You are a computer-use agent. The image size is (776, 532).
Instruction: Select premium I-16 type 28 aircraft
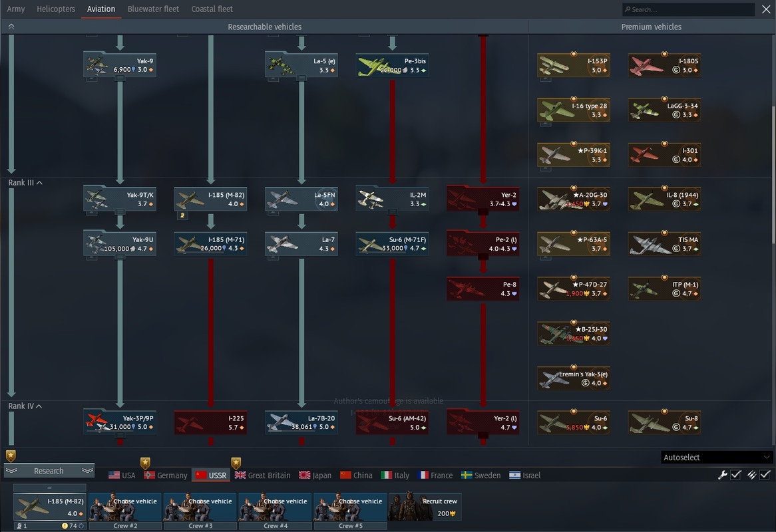pos(574,110)
